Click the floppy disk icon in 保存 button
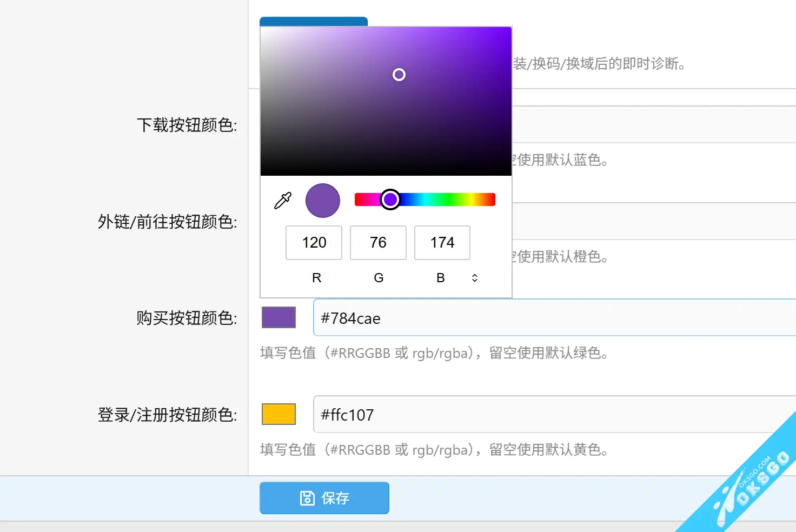The width and height of the screenshot is (796, 532). (307, 498)
